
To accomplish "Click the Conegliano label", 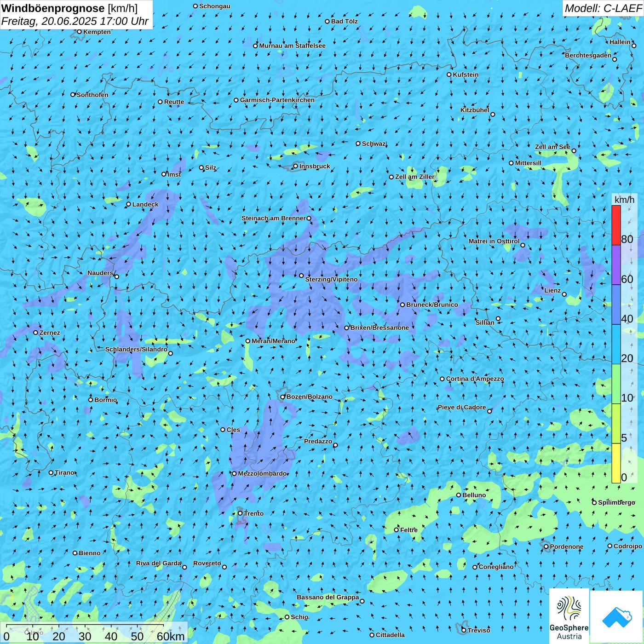I will click(x=496, y=567).
